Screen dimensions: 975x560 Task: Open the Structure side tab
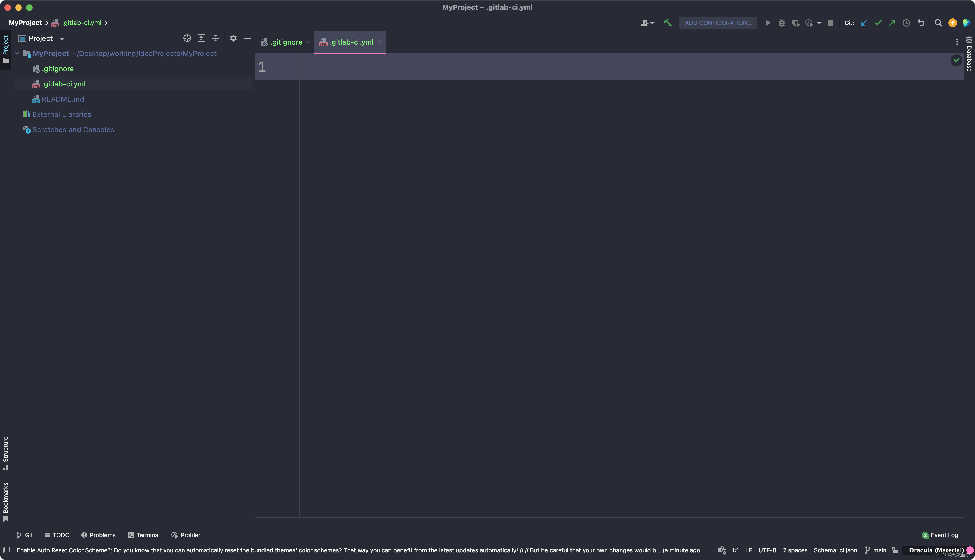pos(5,453)
